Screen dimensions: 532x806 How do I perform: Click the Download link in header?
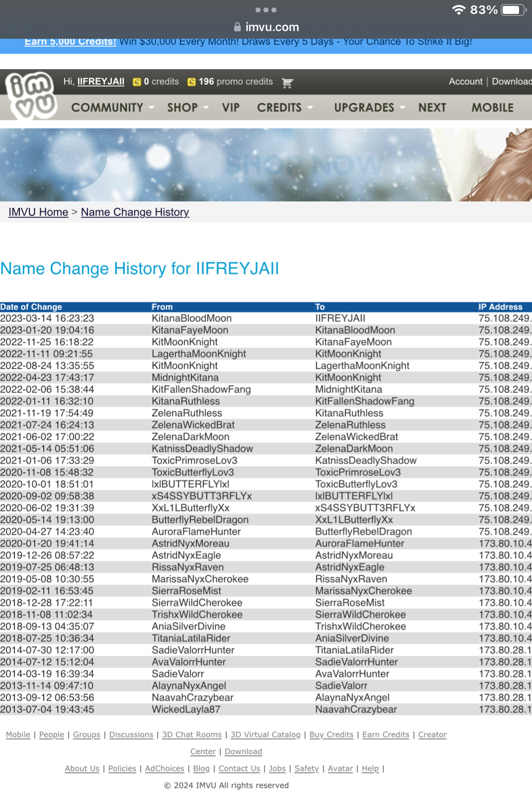click(x=512, y=82)
